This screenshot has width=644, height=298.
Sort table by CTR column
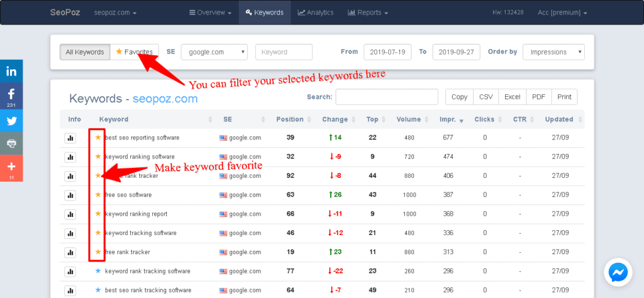point(522,119)
